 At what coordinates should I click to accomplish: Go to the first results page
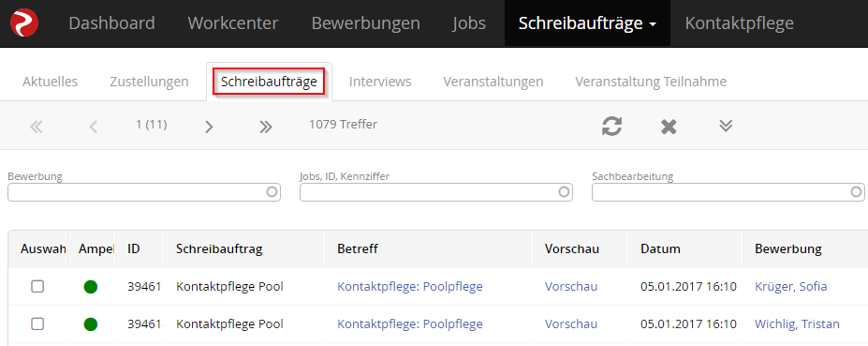tap(36, 127)
